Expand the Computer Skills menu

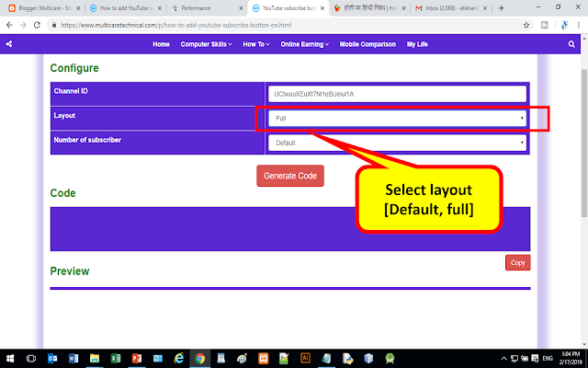click(206, 44)
